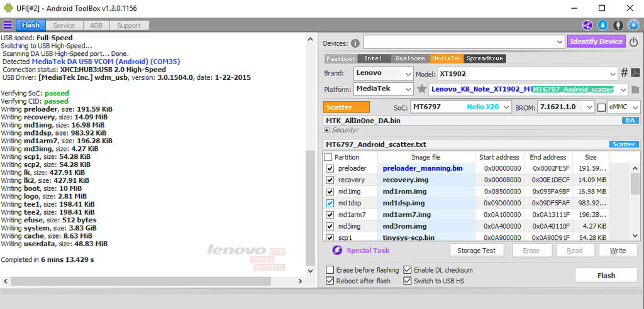
Task: Click the Identify Device button
Action: (x=596, y=41)
